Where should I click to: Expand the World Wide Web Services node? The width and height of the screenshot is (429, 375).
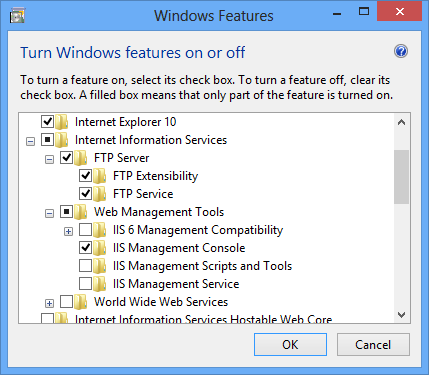[x=49, y=304]
